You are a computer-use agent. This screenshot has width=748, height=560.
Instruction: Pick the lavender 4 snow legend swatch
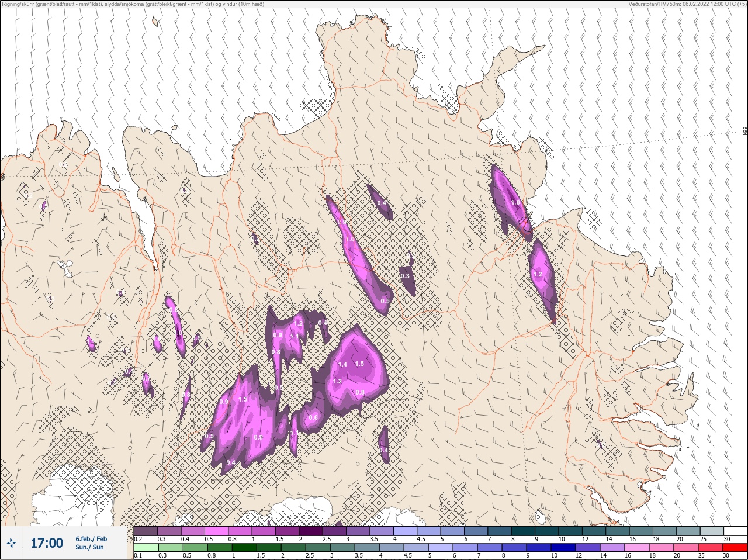click(405, 531)
